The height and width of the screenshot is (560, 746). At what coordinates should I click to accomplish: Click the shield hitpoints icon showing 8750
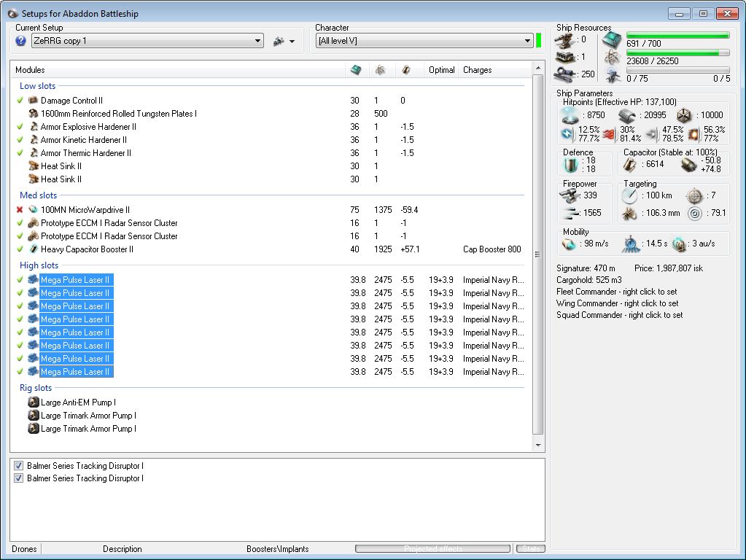point(570,115)
